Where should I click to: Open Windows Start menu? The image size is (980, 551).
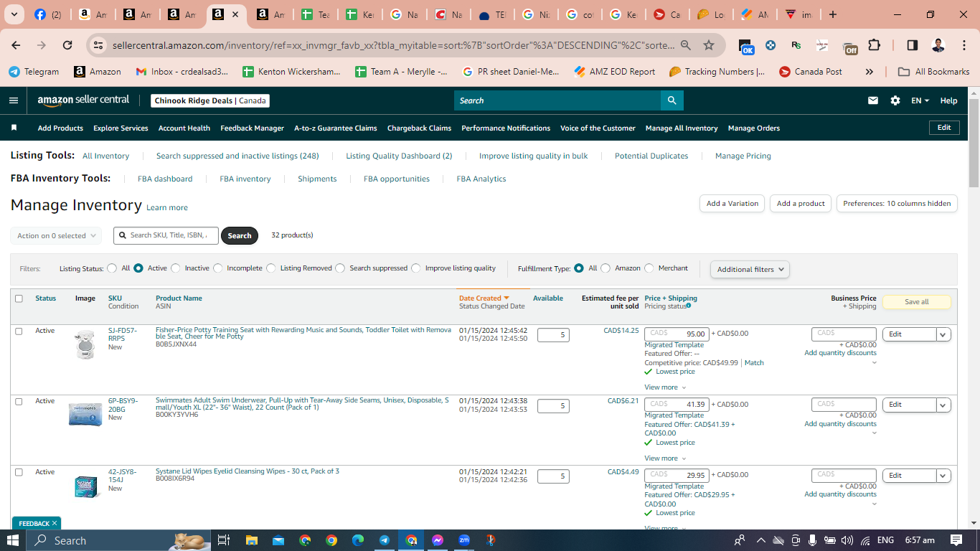(13, 540)
